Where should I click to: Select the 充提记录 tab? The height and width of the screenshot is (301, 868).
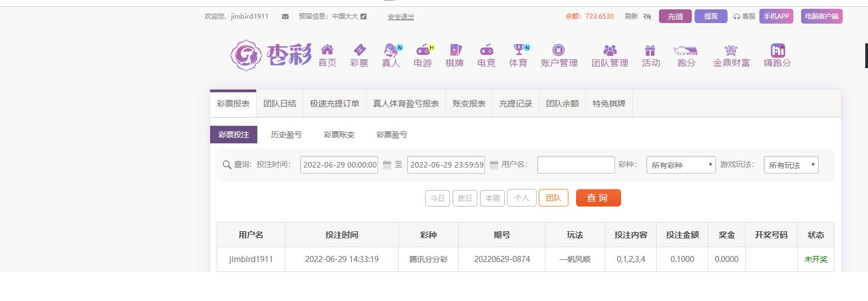516,103
